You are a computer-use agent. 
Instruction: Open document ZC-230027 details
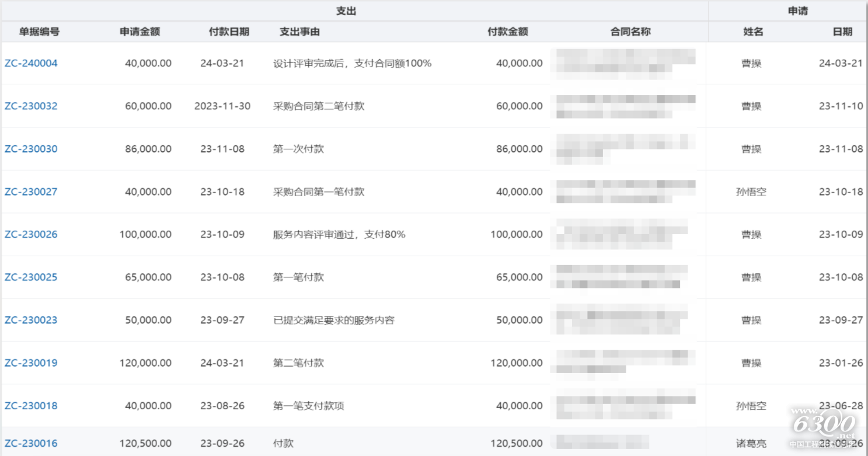pos(31,192)
